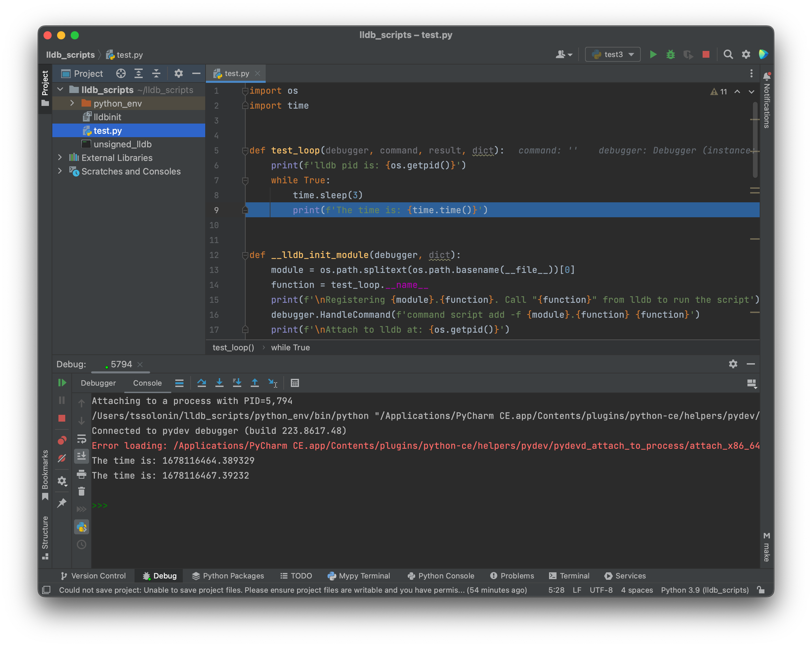
Task: Step out using the up-arrow debug icon
Action: pyautogui.click(x=255, y=383)
